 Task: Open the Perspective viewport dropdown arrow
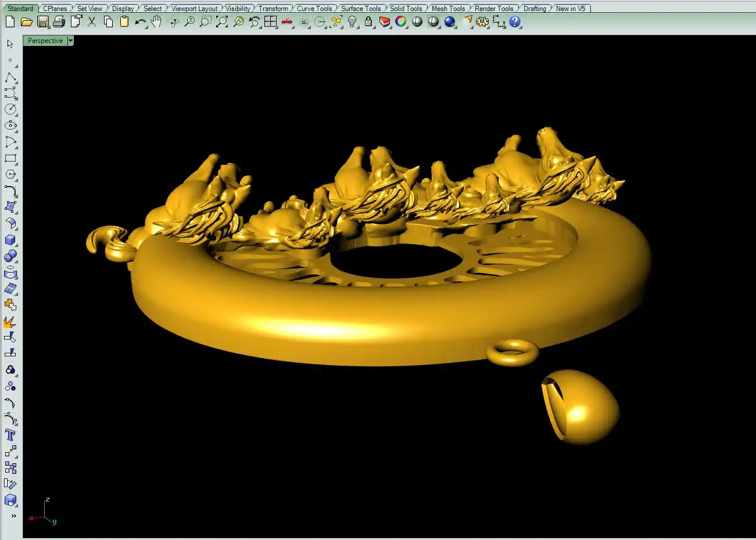coord(70,41)
